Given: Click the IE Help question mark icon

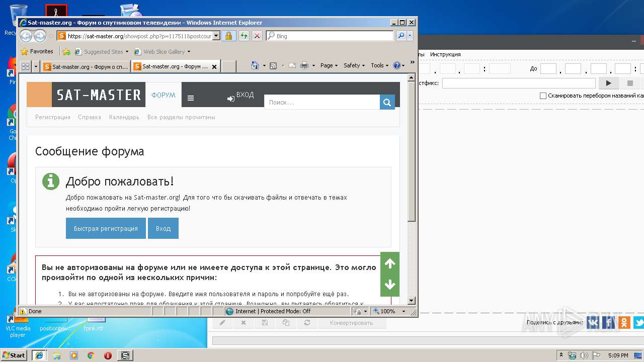Looking at the screenshot, I should [x=396, y=65].
